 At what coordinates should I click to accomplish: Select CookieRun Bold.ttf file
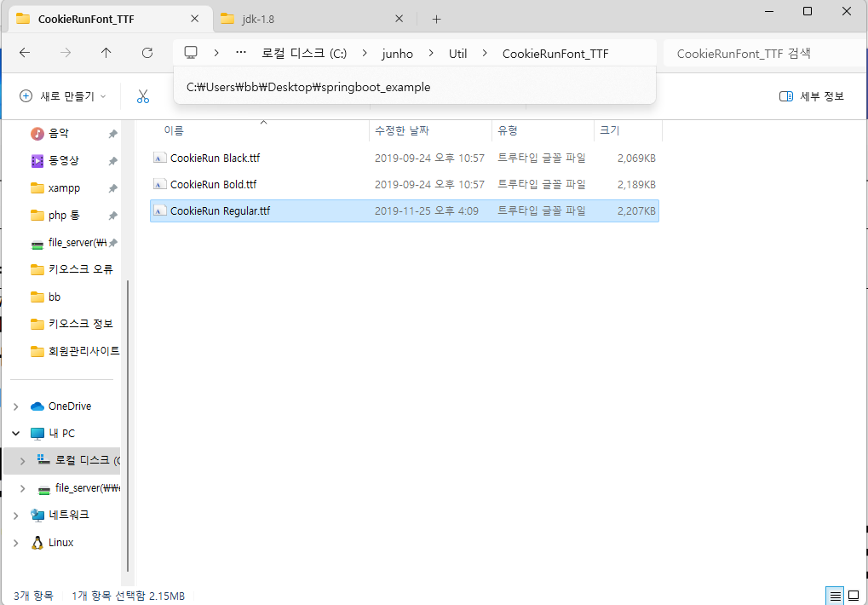(404, 184)
